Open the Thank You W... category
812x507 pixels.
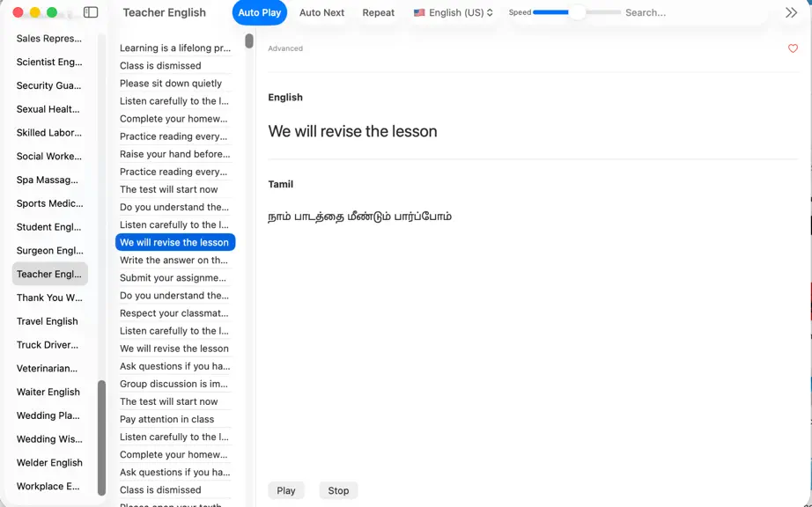(x=49, y=298)
